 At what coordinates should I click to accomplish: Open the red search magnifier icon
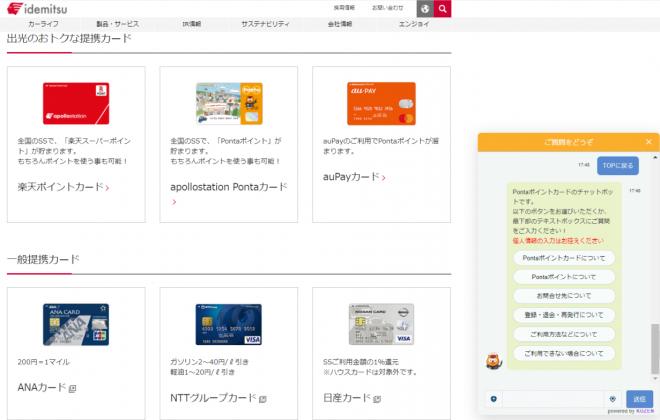pos(442,8)
